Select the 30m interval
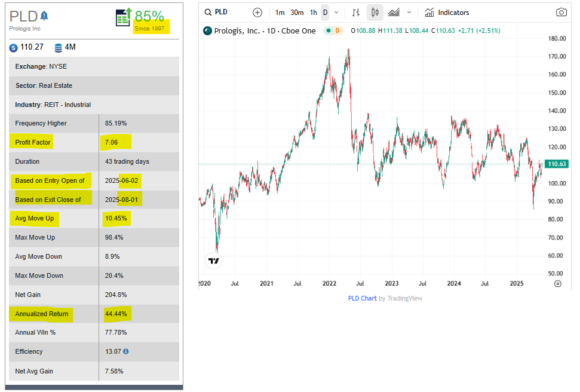This screenshot has width=580, height=392. pos(297,13)
